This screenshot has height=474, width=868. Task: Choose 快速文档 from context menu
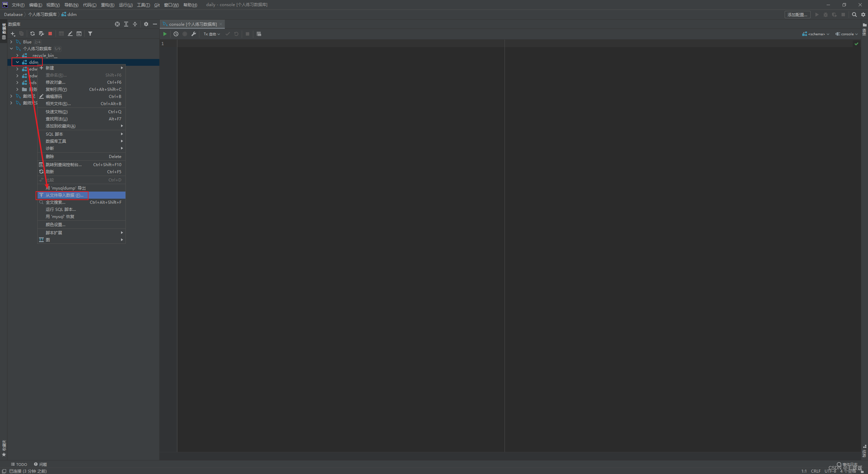pos(81,112)
